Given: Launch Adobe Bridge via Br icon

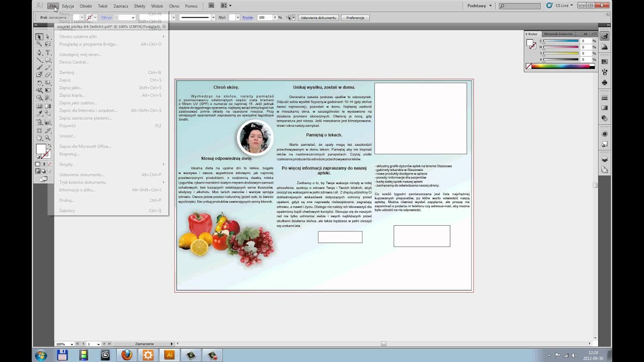Looking at the screenshot, I should tap(211, 6).
